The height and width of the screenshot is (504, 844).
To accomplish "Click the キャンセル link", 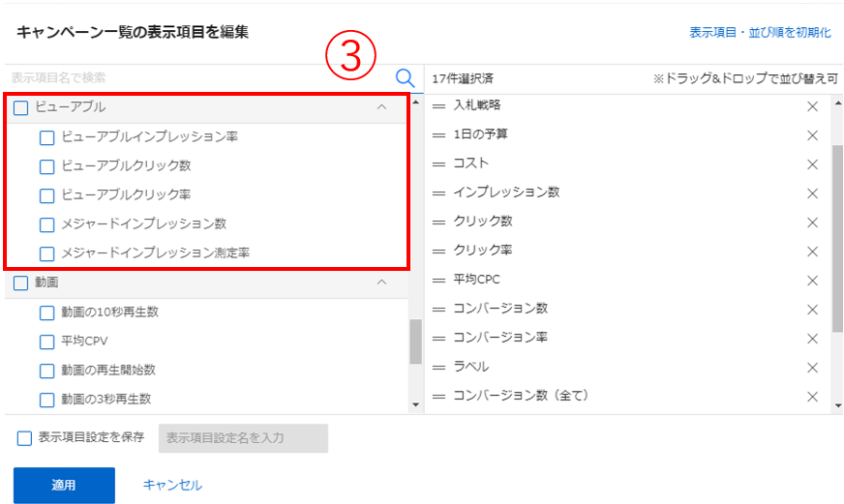I will 172,486.
